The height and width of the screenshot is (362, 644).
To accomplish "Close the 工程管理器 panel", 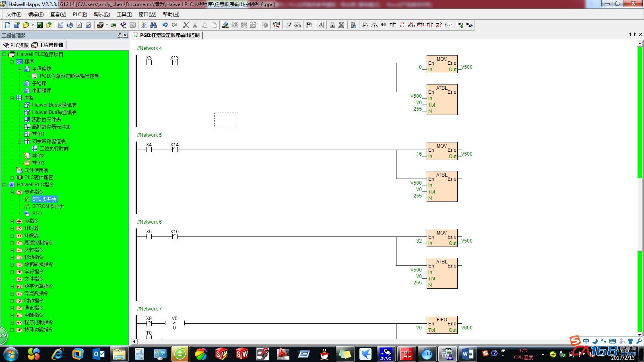I will pos(125,35).
